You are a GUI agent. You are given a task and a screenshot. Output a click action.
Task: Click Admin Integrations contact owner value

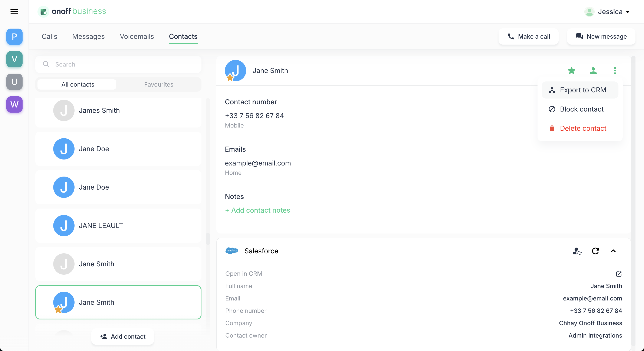(595, 335)
